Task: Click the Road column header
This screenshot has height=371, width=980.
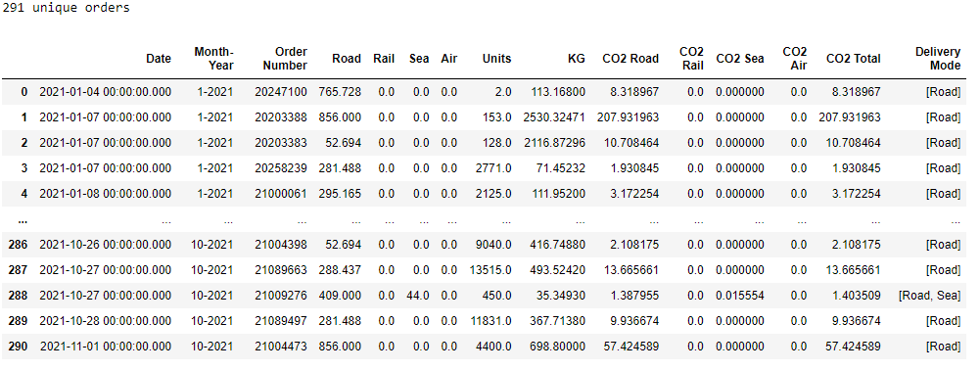Action: 347,59
